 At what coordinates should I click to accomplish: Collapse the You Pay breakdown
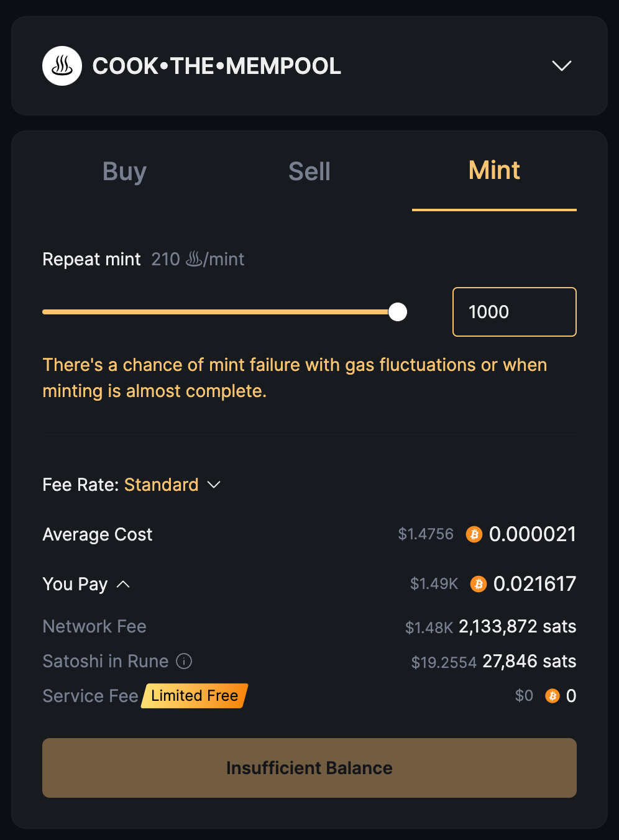point(123,584)
